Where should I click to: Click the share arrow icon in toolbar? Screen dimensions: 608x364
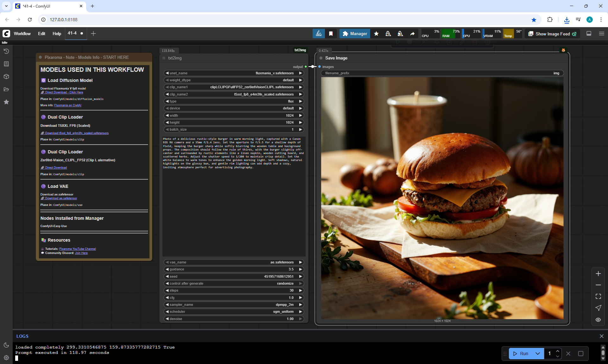pos(412,34)
